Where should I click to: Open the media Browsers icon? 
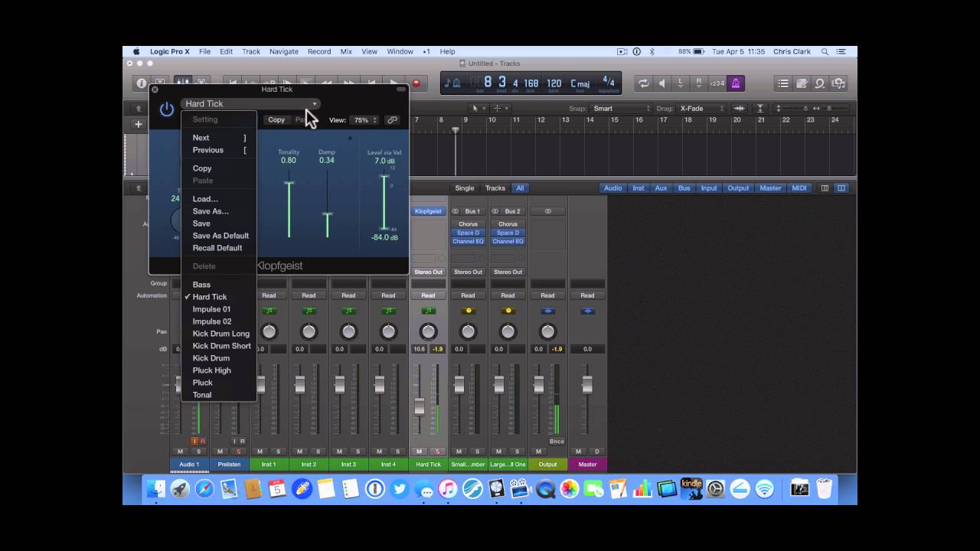click(838, 83)
